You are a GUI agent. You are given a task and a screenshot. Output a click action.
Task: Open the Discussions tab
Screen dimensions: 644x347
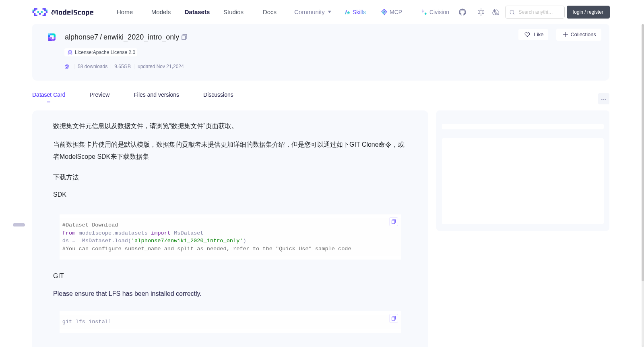coord(218,95)
